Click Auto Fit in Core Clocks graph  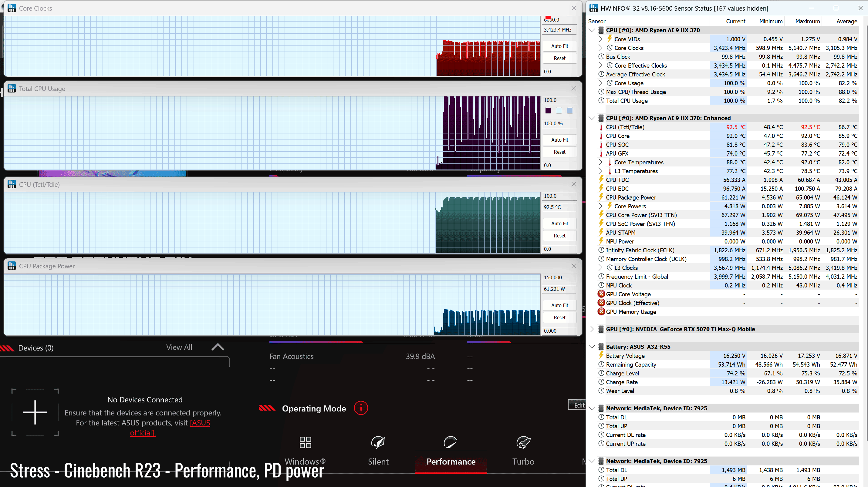tap(559, 46)
